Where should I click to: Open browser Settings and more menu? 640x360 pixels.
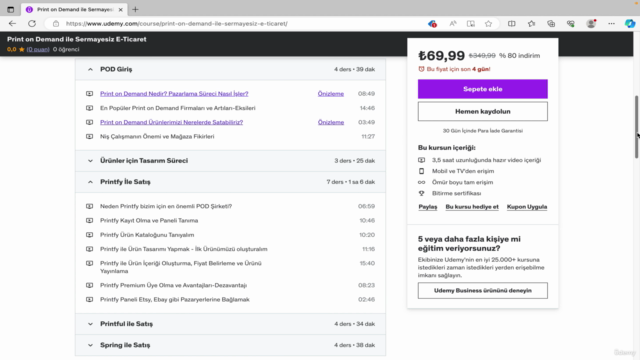pyautogui.click(x=611, y=24)
